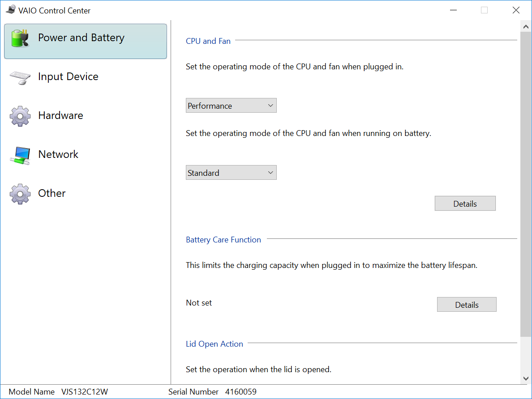Go to the Hardware category

point(86,115)
